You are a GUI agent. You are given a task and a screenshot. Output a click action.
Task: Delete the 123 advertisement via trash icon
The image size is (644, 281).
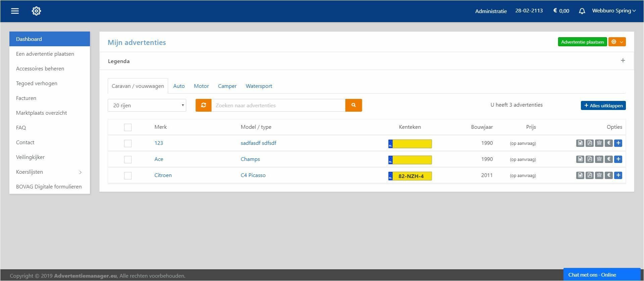(599, 143)
